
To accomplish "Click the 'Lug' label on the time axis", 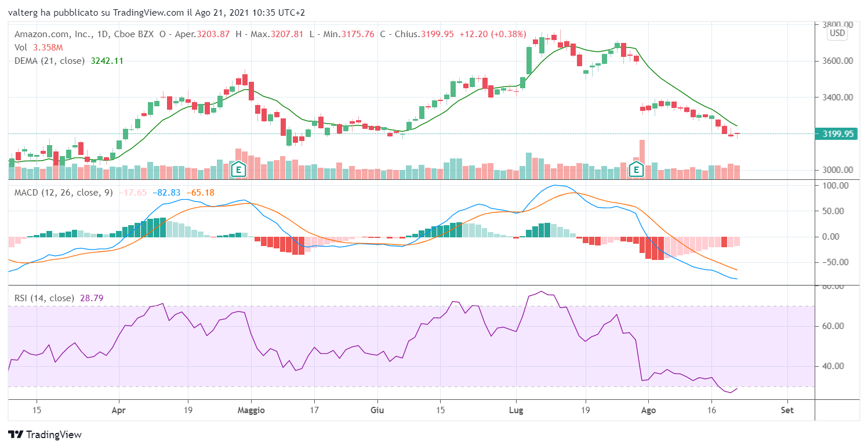I will coord(515,410).
